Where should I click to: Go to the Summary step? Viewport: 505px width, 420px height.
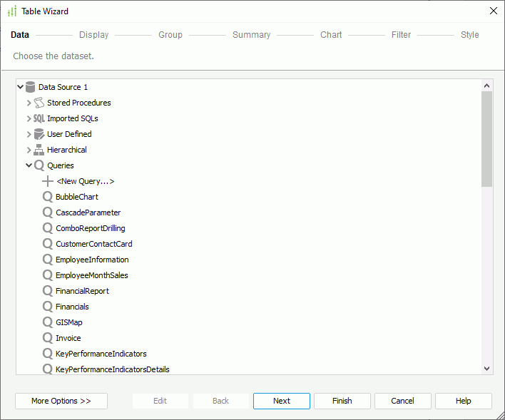[x=251, y=35]
